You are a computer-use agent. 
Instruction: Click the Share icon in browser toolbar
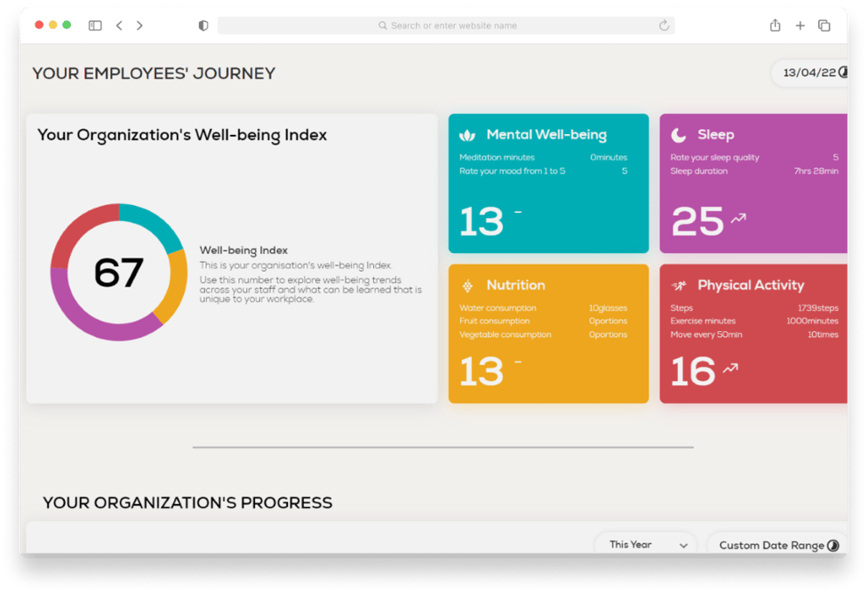click(775, 25)
